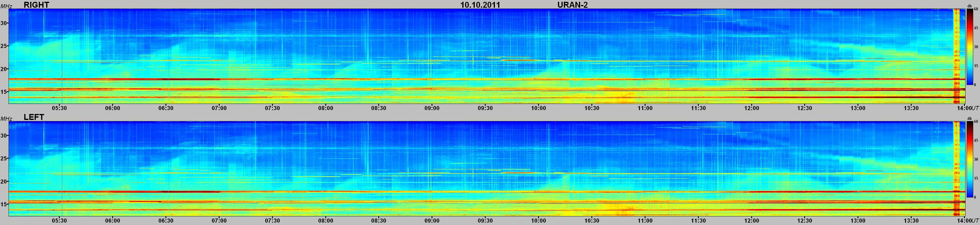
Task: Pick 10:30 on LEFT panel time axis
Action: pos(592,221)
